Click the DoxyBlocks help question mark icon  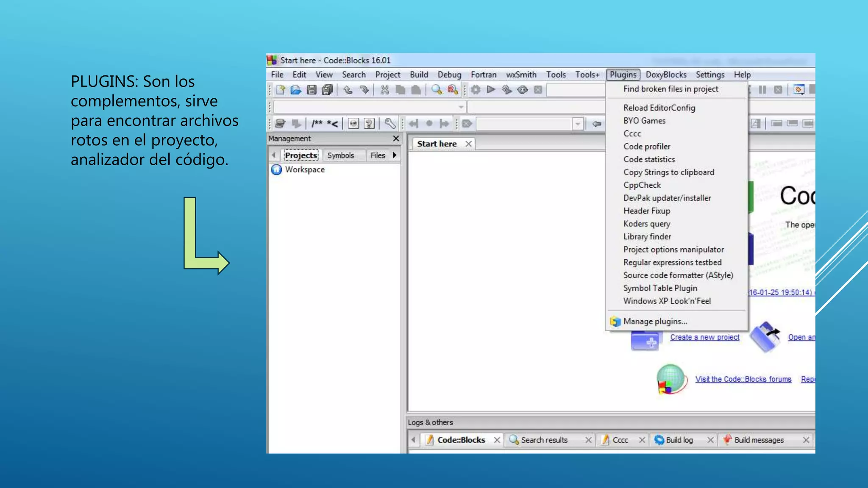coord(369,124)
